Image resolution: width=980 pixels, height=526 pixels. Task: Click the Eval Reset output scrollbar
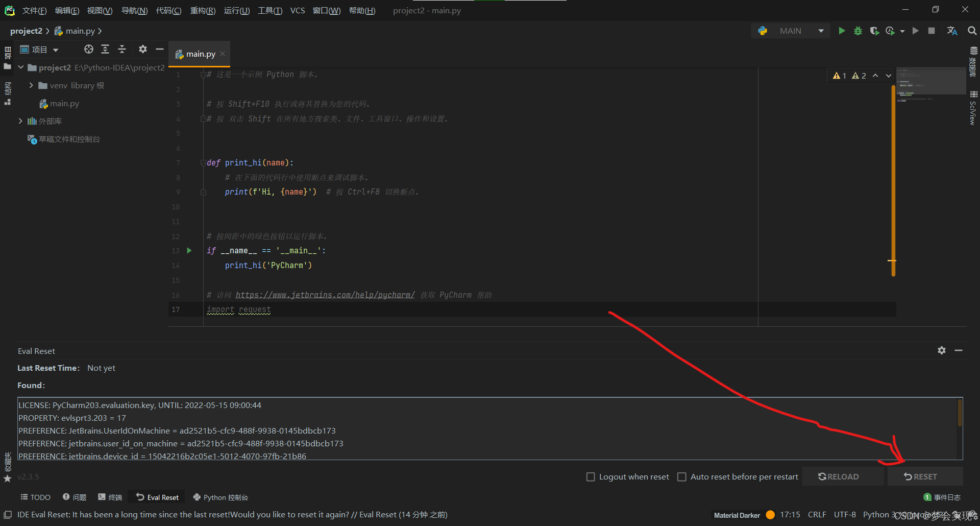click(x=960, y=414)
